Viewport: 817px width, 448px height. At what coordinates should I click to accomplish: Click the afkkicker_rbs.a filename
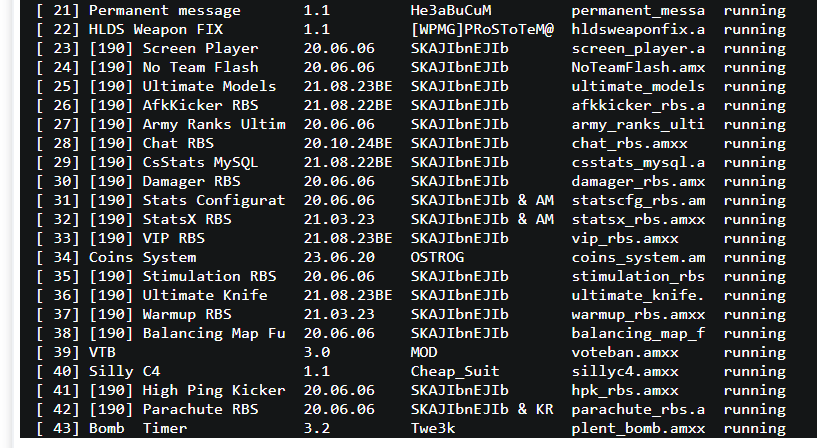pyautogui.click(x=638, y=106)
